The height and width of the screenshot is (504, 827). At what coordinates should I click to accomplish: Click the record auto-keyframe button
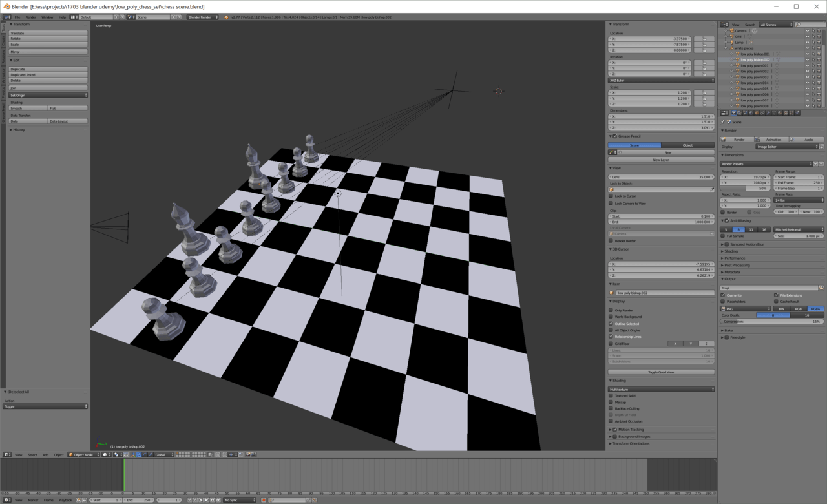264,499
